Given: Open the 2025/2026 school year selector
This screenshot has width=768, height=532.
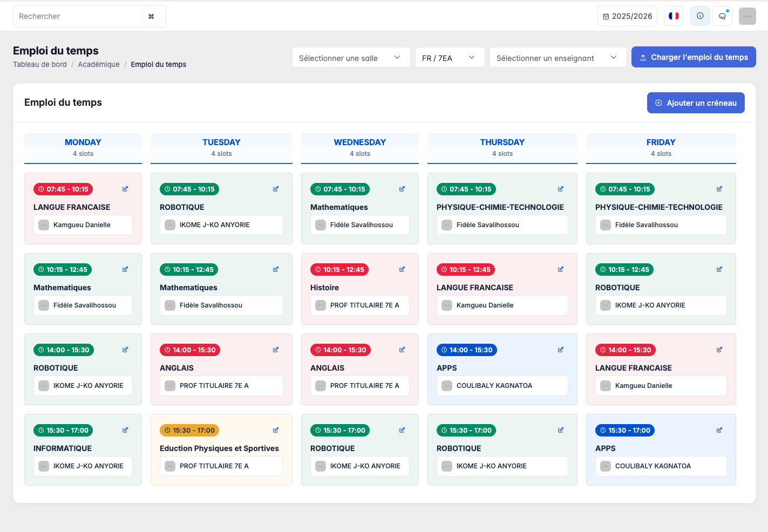Looking at the screenshot, I should (627, 16).
